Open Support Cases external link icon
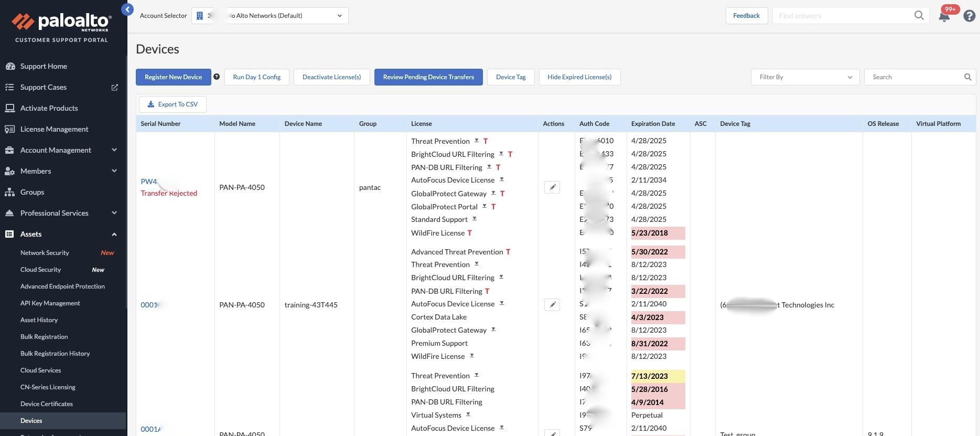 114,87
